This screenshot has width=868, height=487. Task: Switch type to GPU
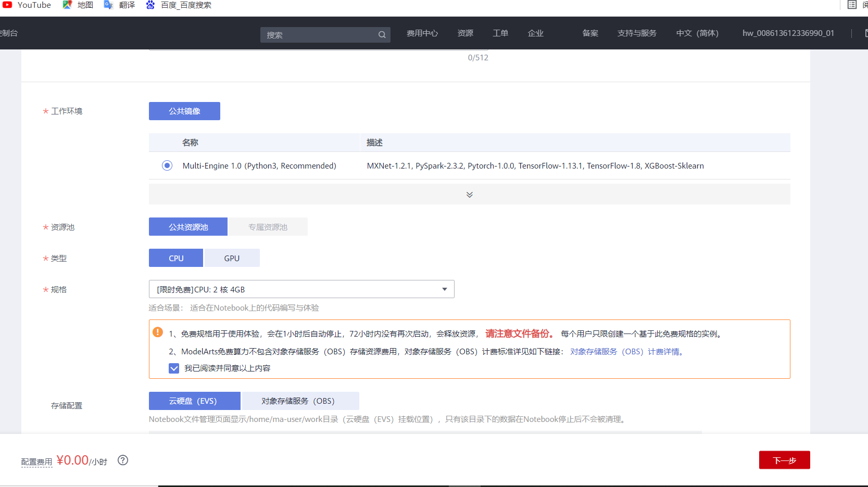click(232, 258)
